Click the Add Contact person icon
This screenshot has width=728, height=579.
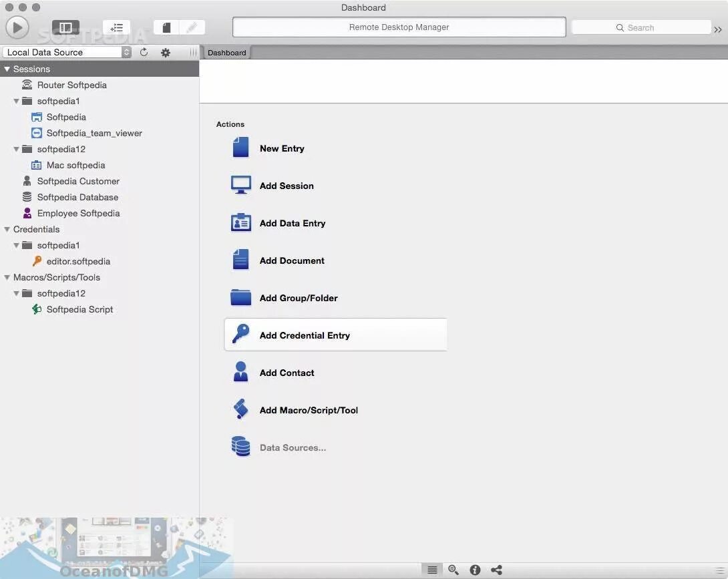(240, 371)
